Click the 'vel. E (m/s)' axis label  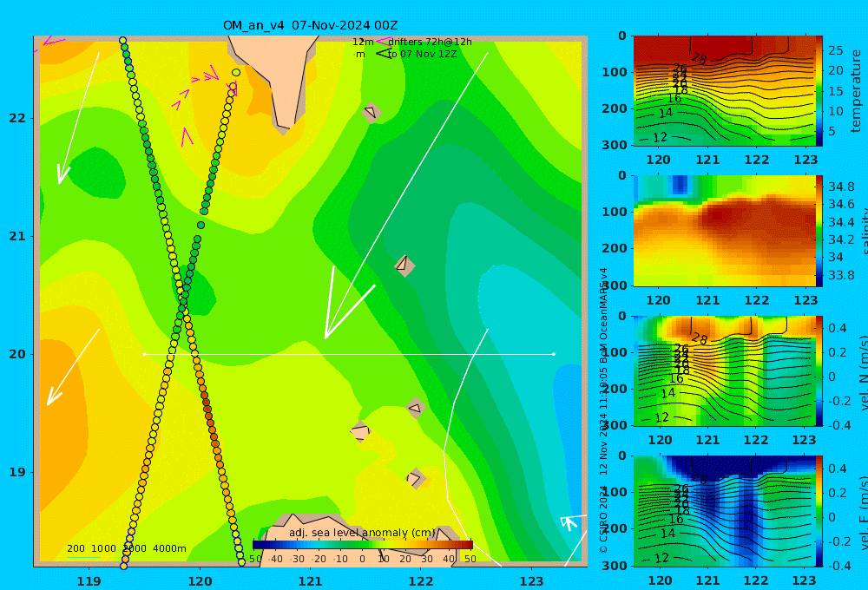[863, 513]
